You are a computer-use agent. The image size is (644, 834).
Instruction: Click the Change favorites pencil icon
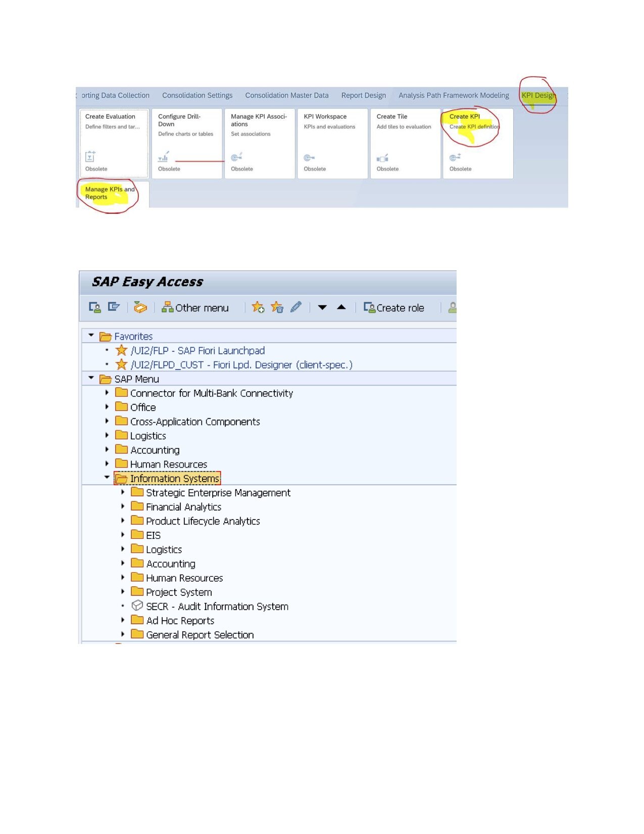point(296,307)
